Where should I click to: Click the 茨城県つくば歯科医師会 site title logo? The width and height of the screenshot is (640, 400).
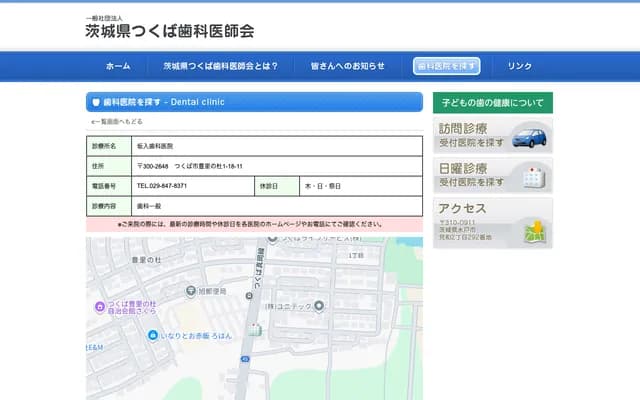click(x=169, y=29)
